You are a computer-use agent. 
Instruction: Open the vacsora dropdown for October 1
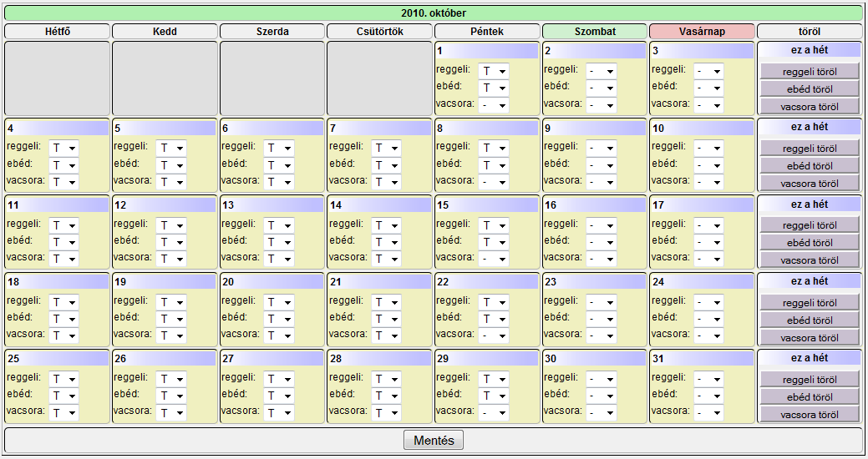tap(494, 104)
